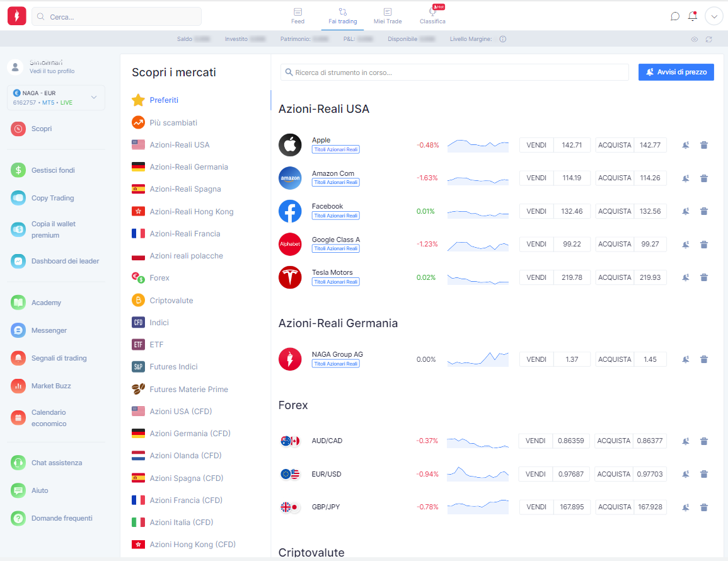Viewport: 728px width, 561px height.
Task: Remove EUR/USD using its trash icon
Action: (x=704, y=474)
